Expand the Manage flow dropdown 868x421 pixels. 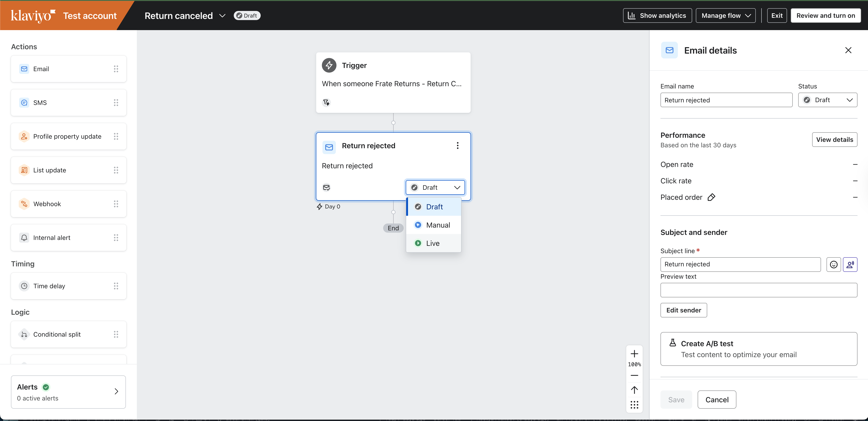point(725,16)
